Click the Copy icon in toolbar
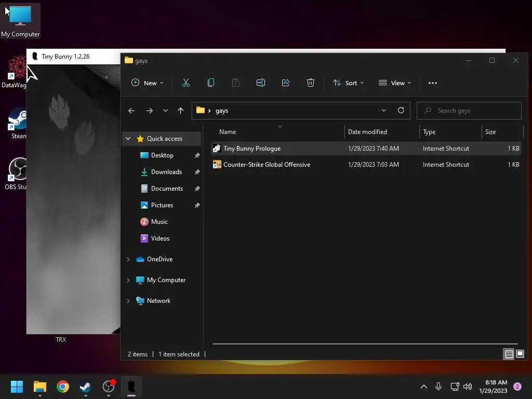The height and width of the screenshot is (399, 532). (211, 83)
